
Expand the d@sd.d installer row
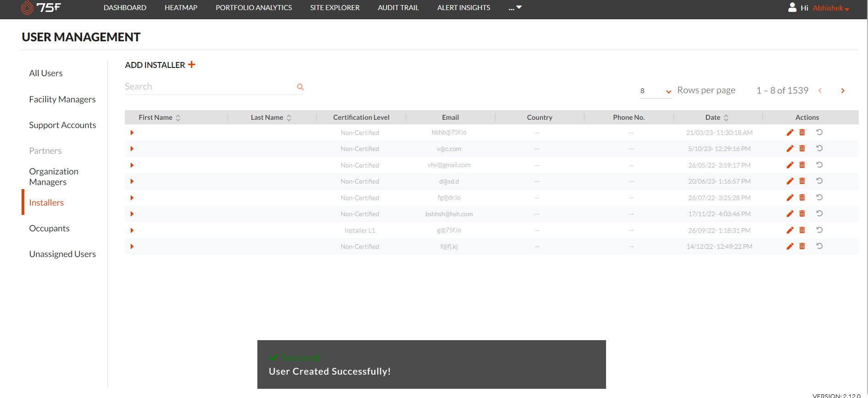click(x=132, y=181)
